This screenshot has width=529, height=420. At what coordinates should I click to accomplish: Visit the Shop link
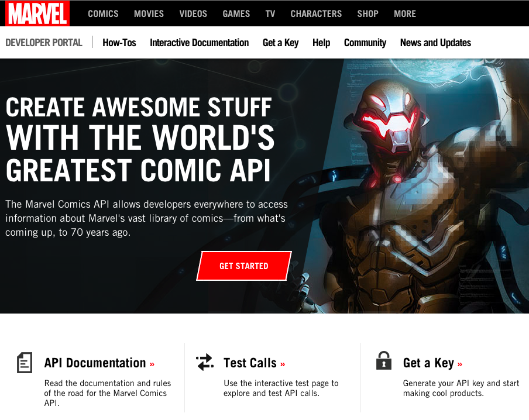click(x=367, y=14)
